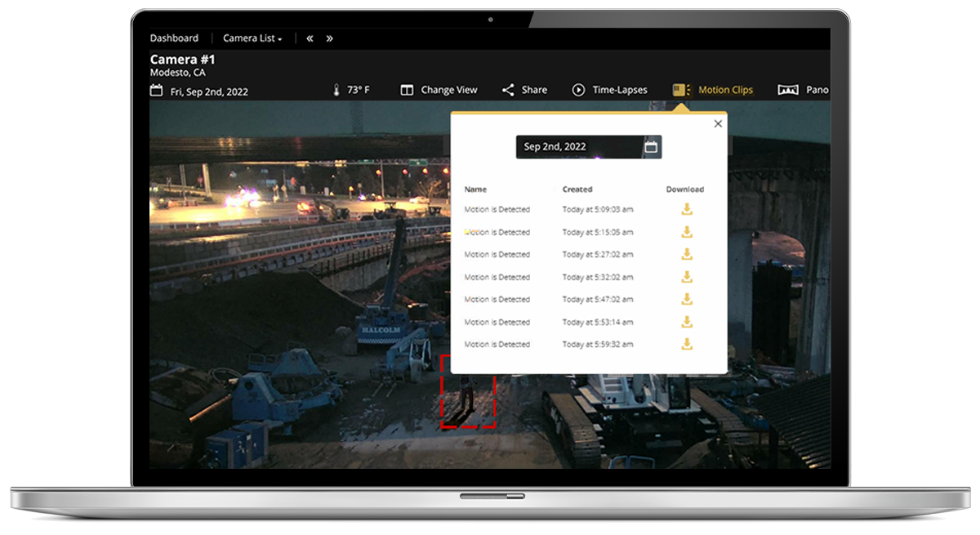Open the popup date picker calendar icon
The height and width of the screenshot is (535, 980).
pos(651,147)
